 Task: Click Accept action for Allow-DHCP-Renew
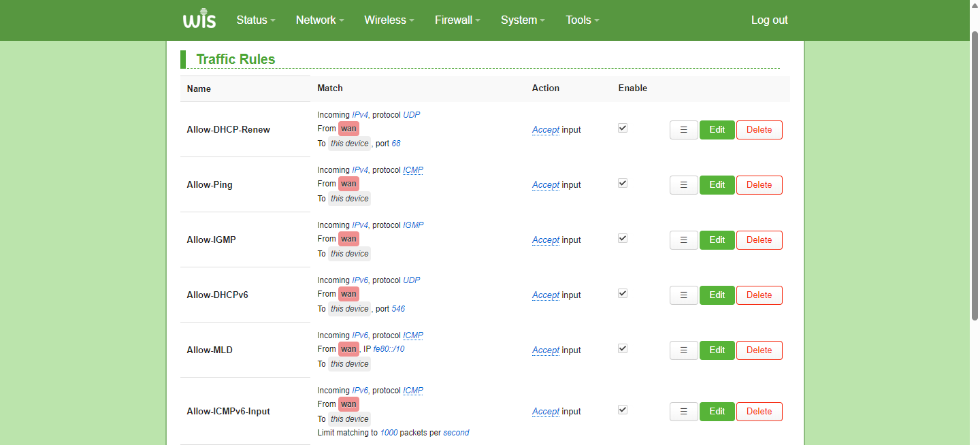546,130
